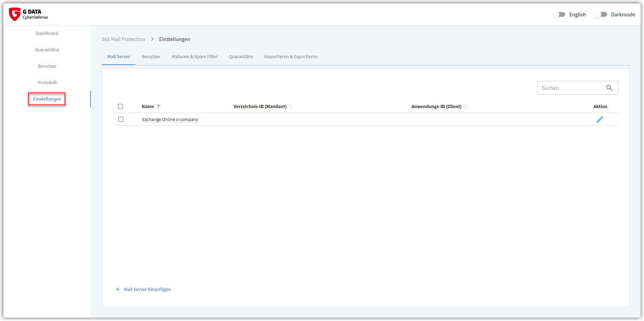
Task: Click the plus icon next to Mail Server hinzufügen
Action: coord(118,289)
